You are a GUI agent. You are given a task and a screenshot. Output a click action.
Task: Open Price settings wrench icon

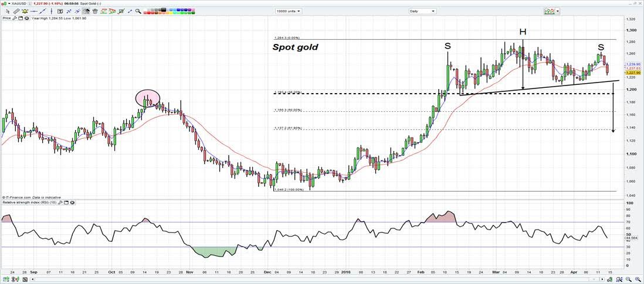click(15, 18)
